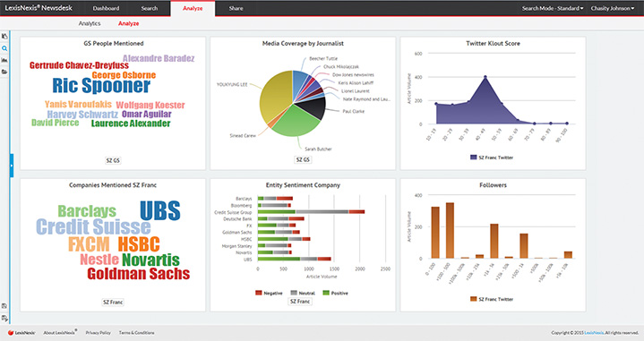
Task: Click FXCM in the companies word cloud
Action: [x=89, y=244]
